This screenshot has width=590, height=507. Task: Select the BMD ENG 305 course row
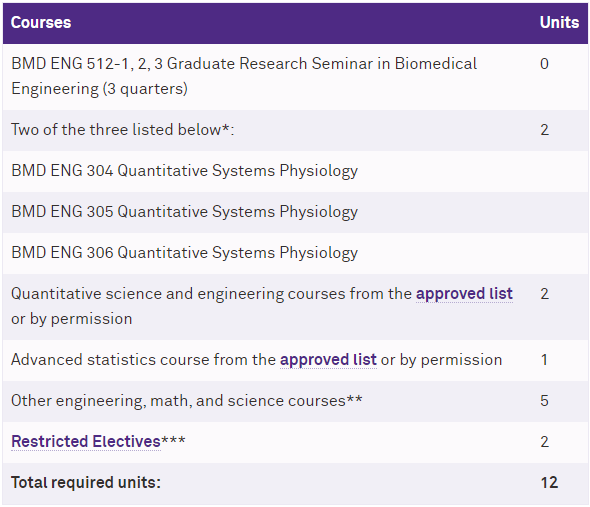295,212
